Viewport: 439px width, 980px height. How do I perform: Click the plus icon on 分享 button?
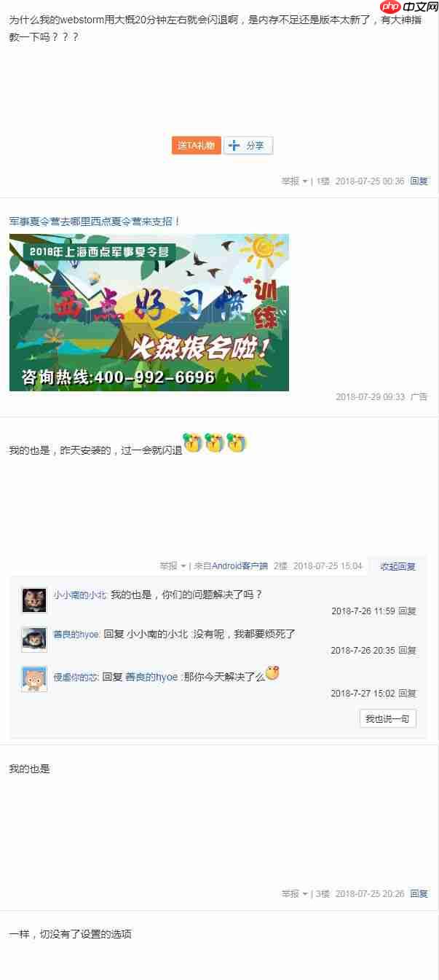point(234,145)
